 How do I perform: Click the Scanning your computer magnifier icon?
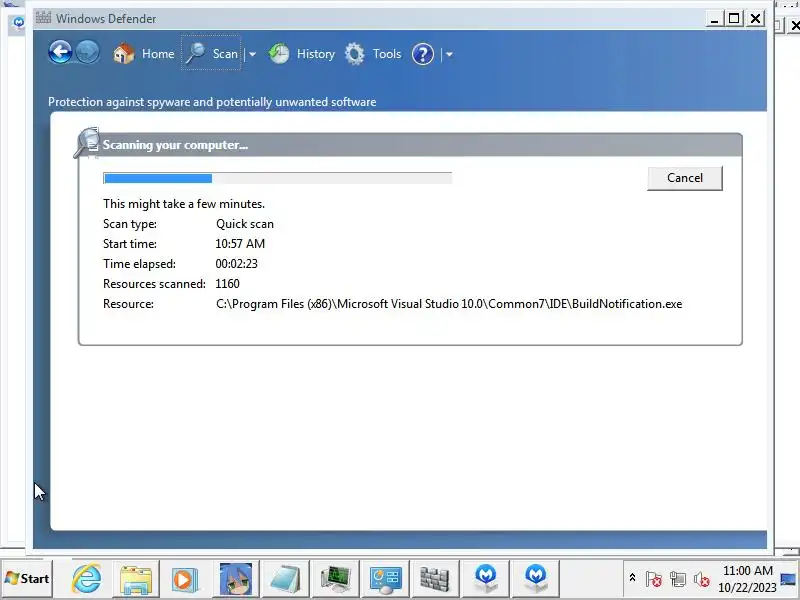[x=87, y=143]
